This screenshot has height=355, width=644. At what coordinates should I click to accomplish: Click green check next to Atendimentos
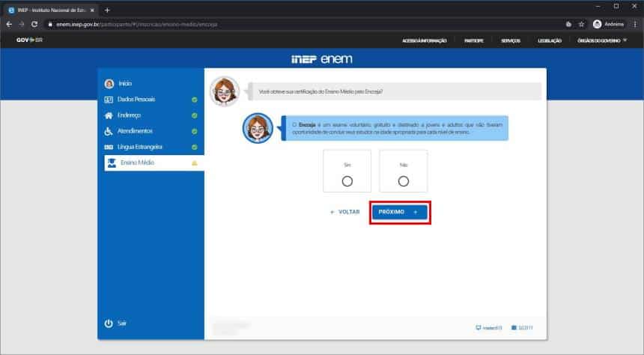tap(194, 132)
